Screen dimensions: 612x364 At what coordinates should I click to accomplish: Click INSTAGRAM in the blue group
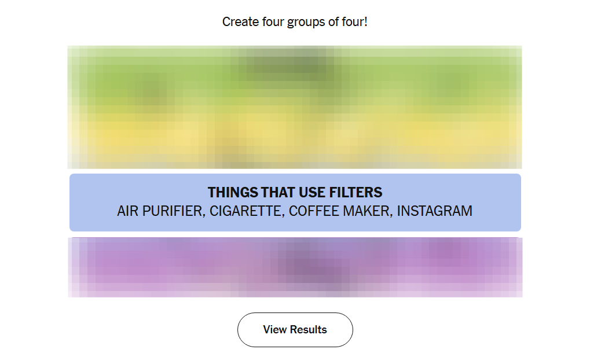434,211
